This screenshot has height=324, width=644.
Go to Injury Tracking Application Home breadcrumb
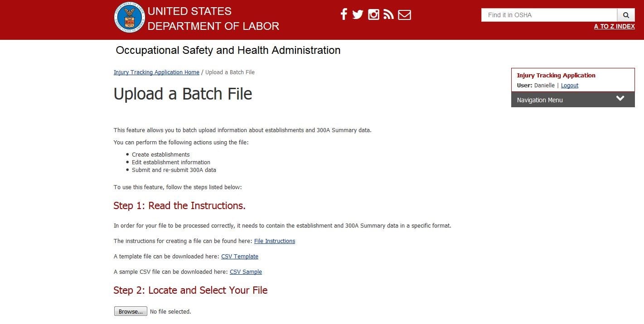[x=156, y=72]
